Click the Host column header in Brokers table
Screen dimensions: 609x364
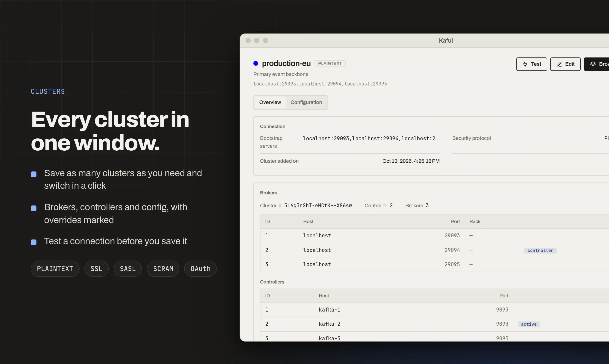click(308, 222)
